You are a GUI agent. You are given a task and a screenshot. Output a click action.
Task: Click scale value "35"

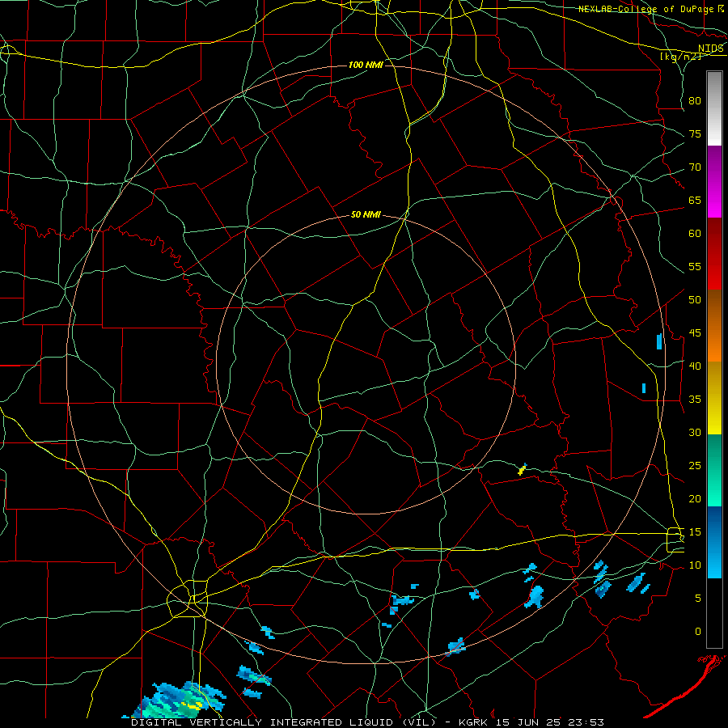(x=695, y=400)
